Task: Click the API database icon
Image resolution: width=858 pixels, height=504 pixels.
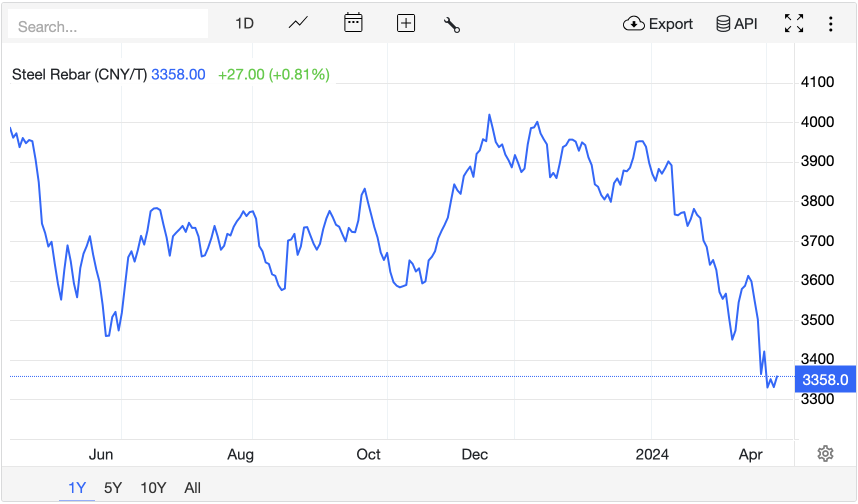Action: [722, 23]
